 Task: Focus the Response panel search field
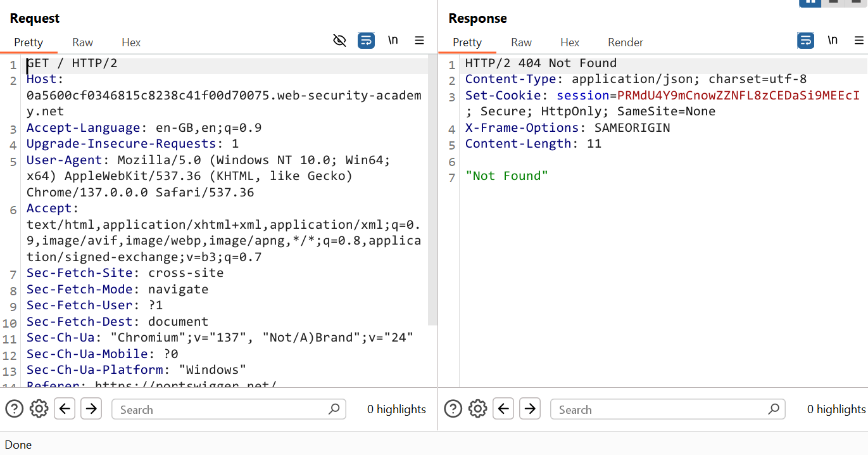point(658,409)
